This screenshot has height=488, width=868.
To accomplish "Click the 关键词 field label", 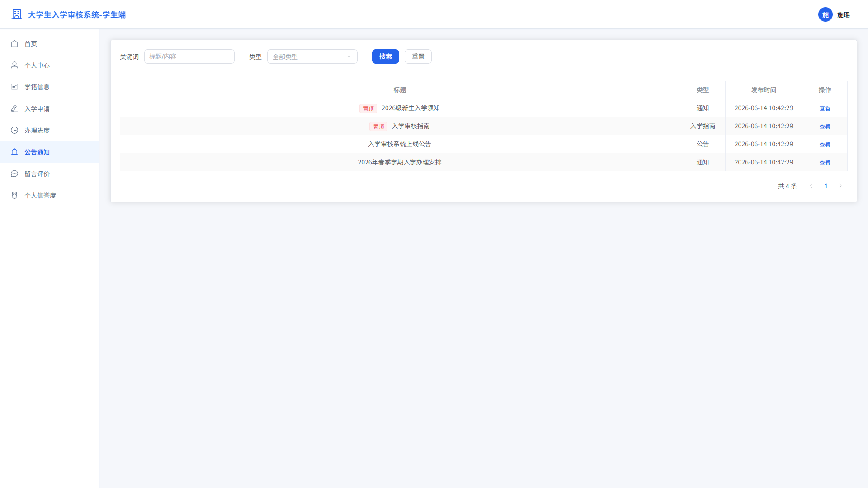I will coord(129,57).
